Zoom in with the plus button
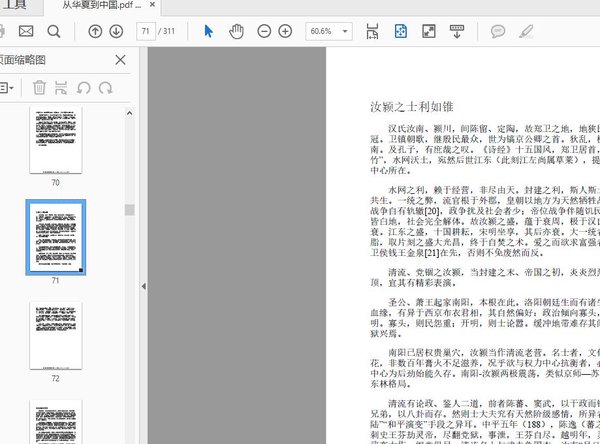This screenshot has width=600, height=444. point(285,31)
